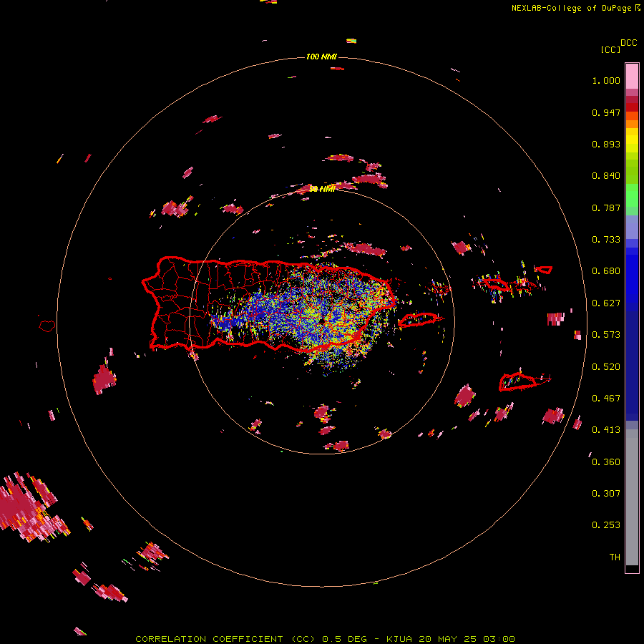
Task: Select the 0.787 legend value
Action: pyautogui.click(x=606, y=208)
